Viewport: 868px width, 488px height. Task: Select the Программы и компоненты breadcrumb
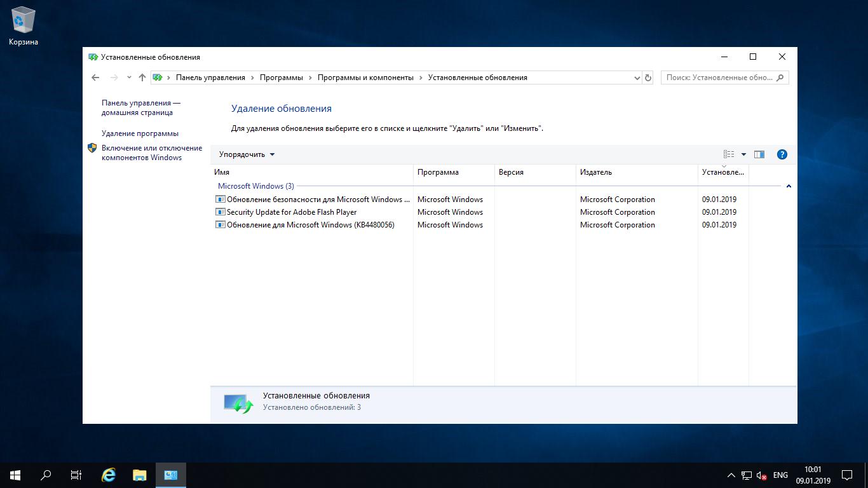point(365,78)
